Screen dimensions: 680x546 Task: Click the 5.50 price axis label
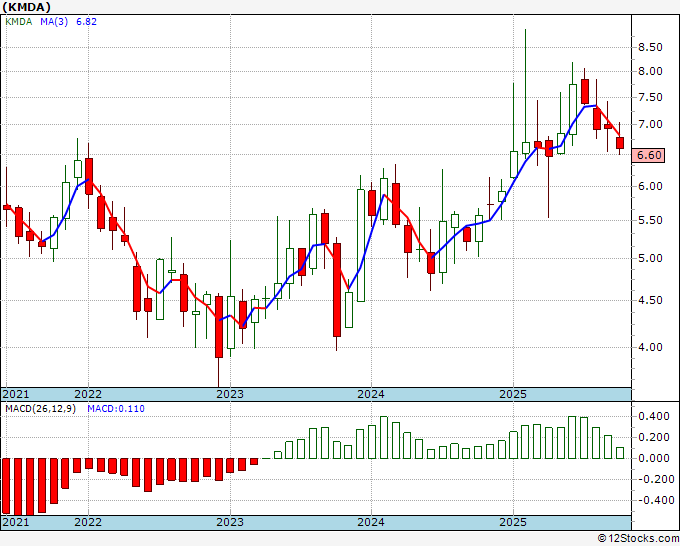650,220
